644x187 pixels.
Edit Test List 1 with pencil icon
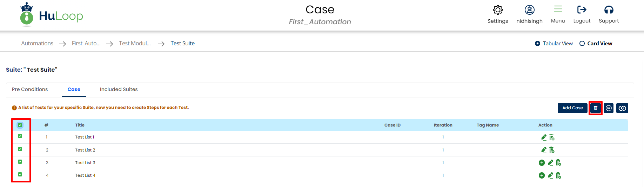(x=544, y=137)
